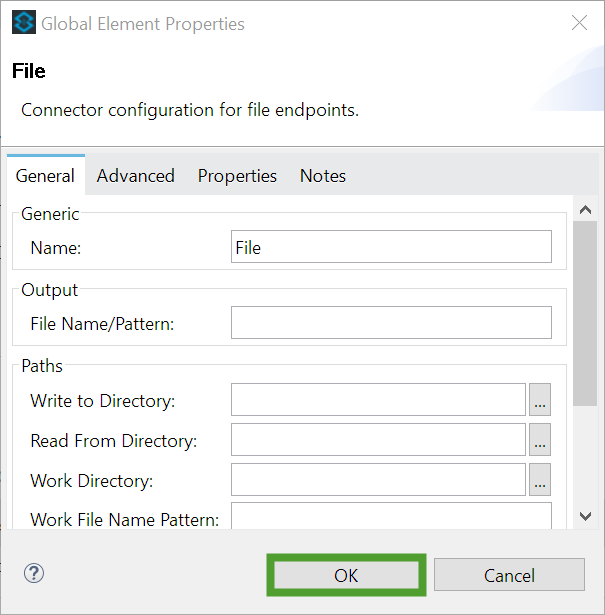Click the Read From Directory field
This screenshot has height=615, width=605.
pos(378,440)
